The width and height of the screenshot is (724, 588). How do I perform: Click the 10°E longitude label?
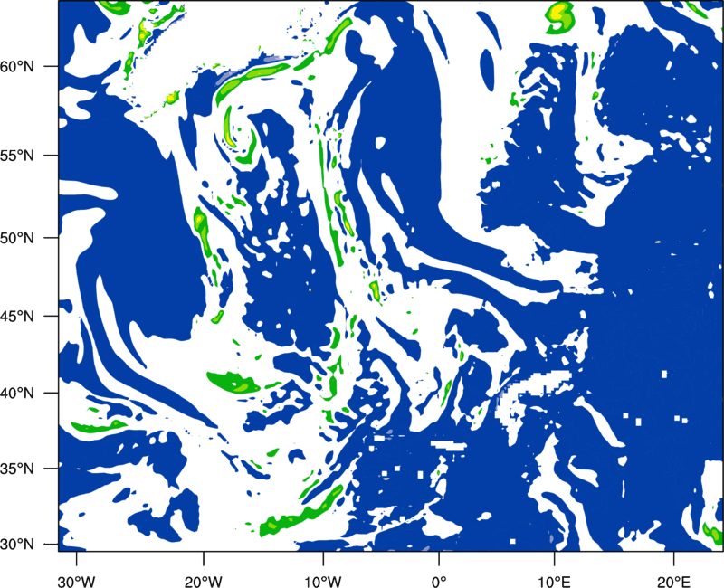[x=554, y=582]
